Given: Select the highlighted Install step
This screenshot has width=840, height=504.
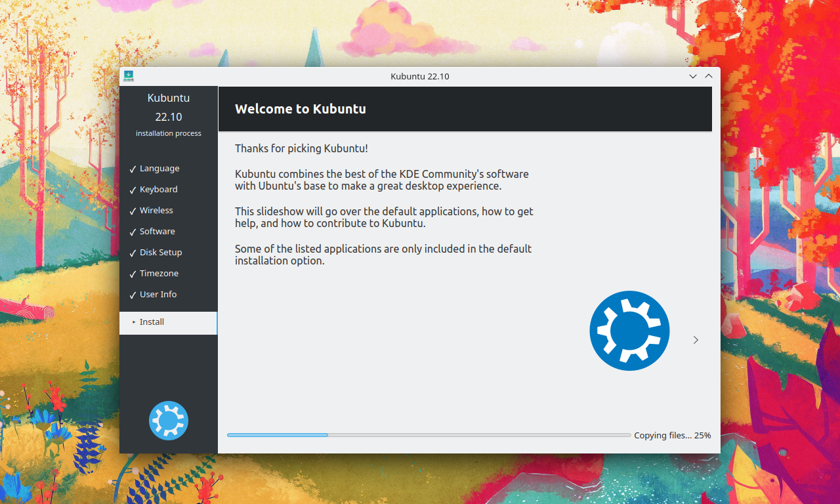Looking at the screenshot, I should (x=168, y=322).
